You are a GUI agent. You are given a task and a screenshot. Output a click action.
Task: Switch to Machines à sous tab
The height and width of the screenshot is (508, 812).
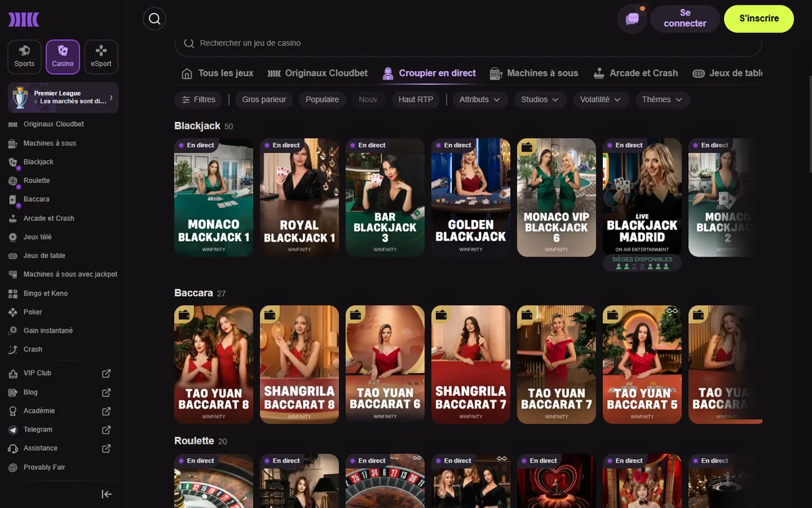pyautogui.click(x=534, y=73)
